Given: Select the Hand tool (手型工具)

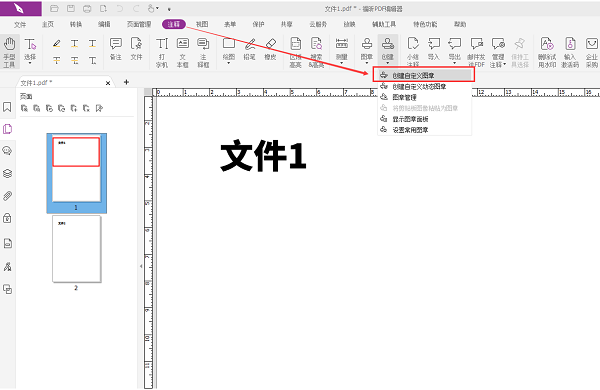Looking at the screenshot, I should tap(9, 52).
